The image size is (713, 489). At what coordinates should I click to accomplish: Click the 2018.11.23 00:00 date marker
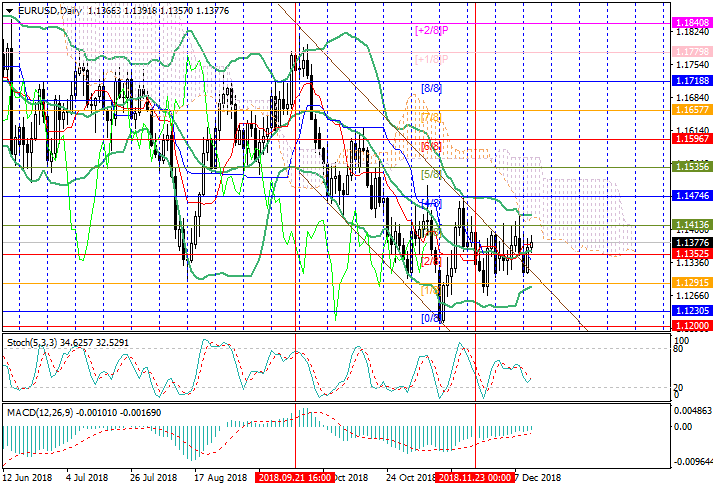[x=474, y=479]
